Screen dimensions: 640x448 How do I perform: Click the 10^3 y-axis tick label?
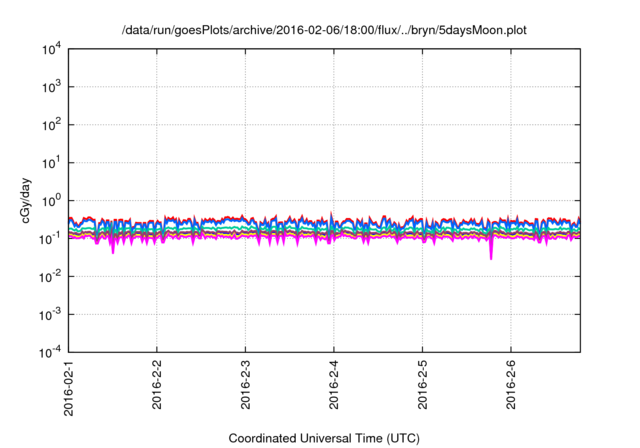tap(52, 87)
